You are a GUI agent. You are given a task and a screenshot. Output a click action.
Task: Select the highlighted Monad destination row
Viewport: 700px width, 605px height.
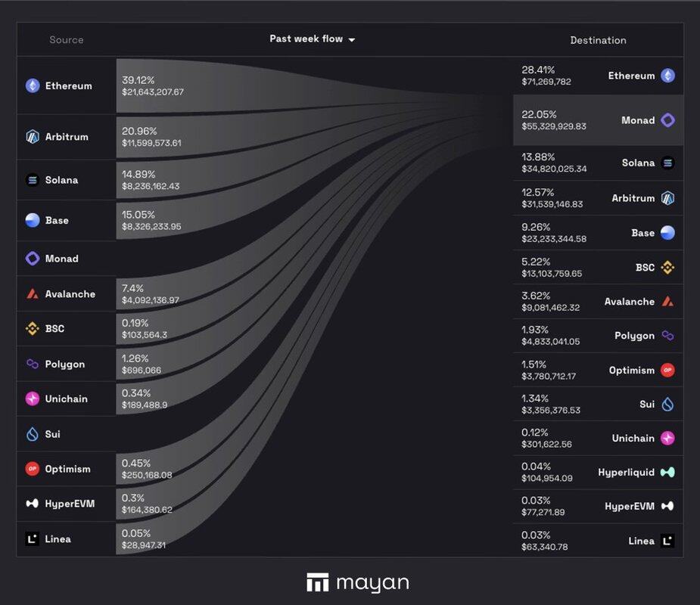598,120
